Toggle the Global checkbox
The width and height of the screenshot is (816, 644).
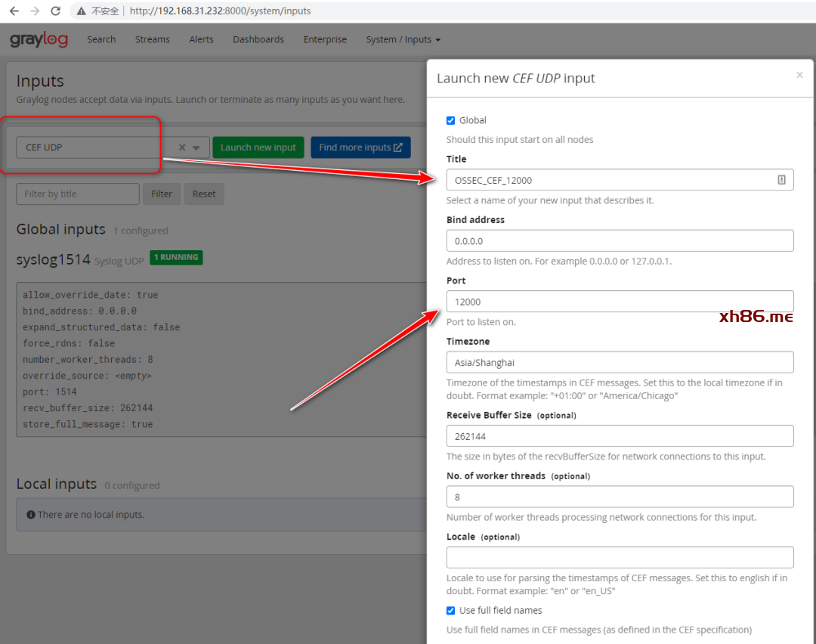click(451, 120)
